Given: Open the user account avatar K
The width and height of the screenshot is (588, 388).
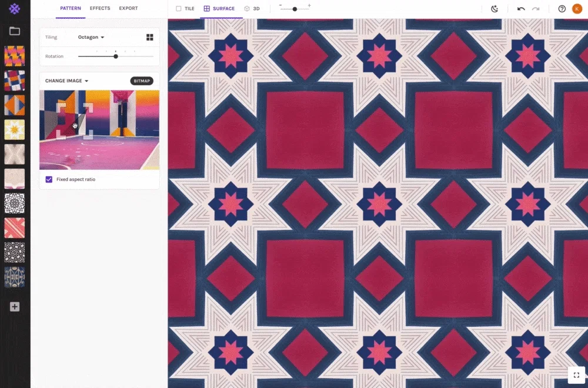Looking at the screenshot, I should 577,9.
